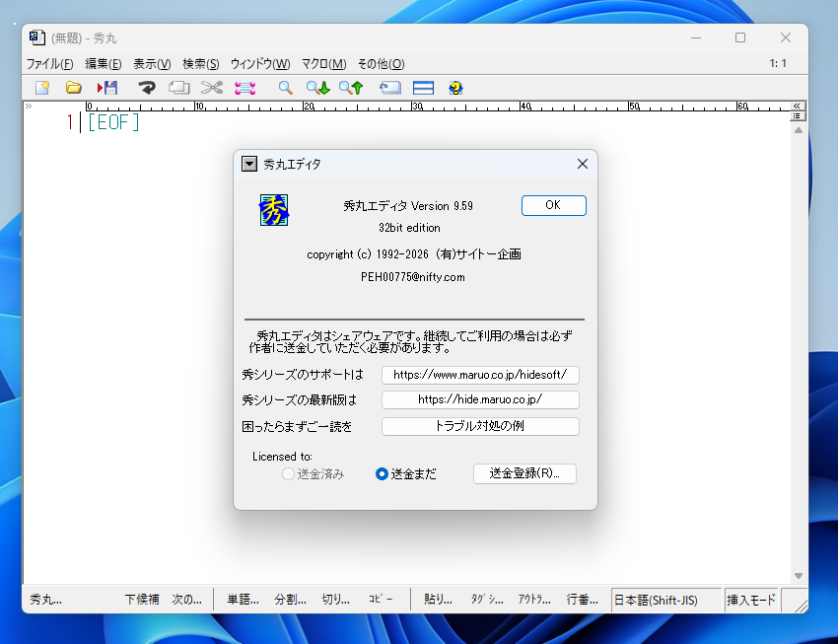Click the resize grip in status bar corner
The image size is (838, 644).
coord(801,606)
